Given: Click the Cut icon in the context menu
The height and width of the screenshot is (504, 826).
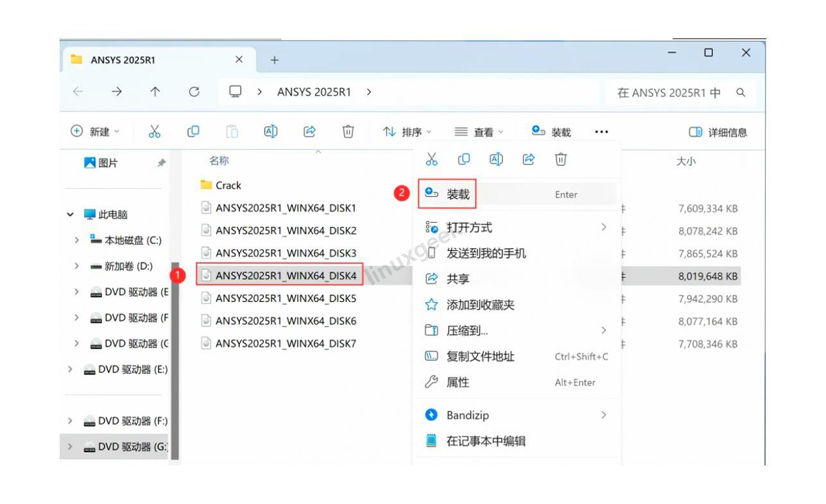Looking at the screenshot, I should tap(432, 159).
